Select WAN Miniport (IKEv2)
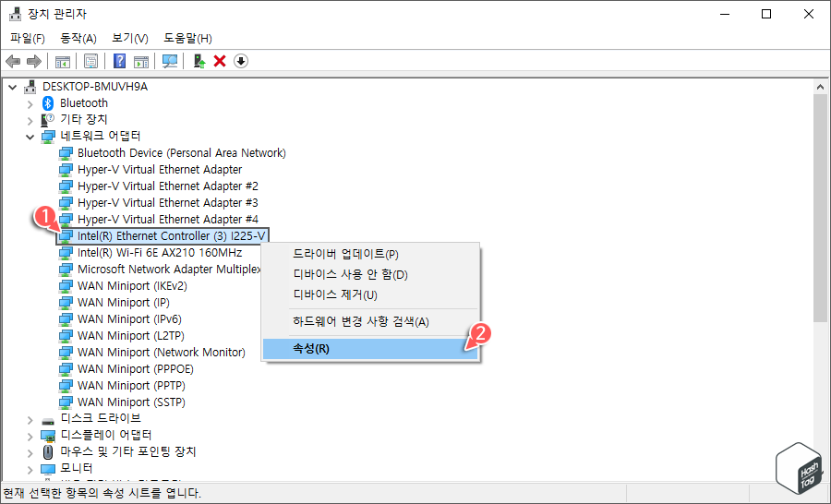 coord(132,285)
